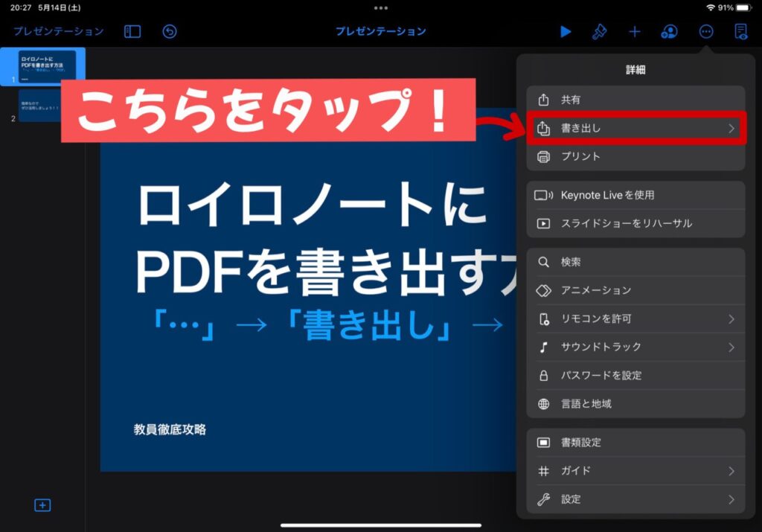Screen dimensions: 762x532
Task: Tap the music note soundtrack icon
Action: click(x=543, y=347)
